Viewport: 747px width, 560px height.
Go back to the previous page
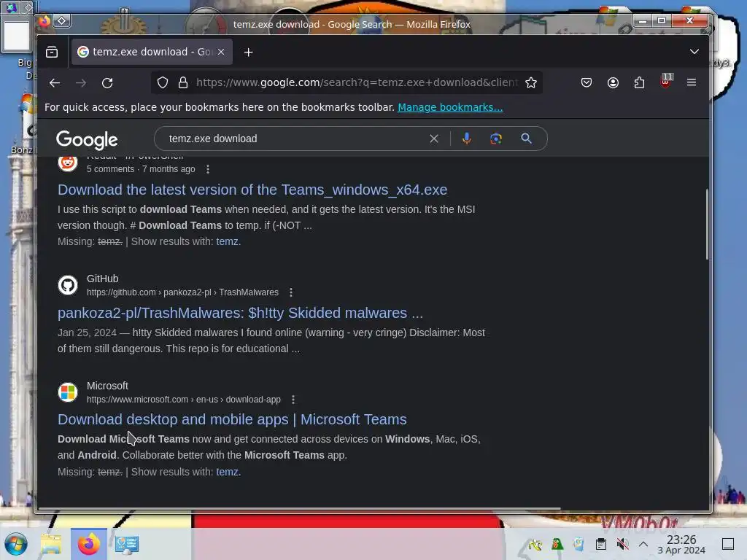pos(55,83)
